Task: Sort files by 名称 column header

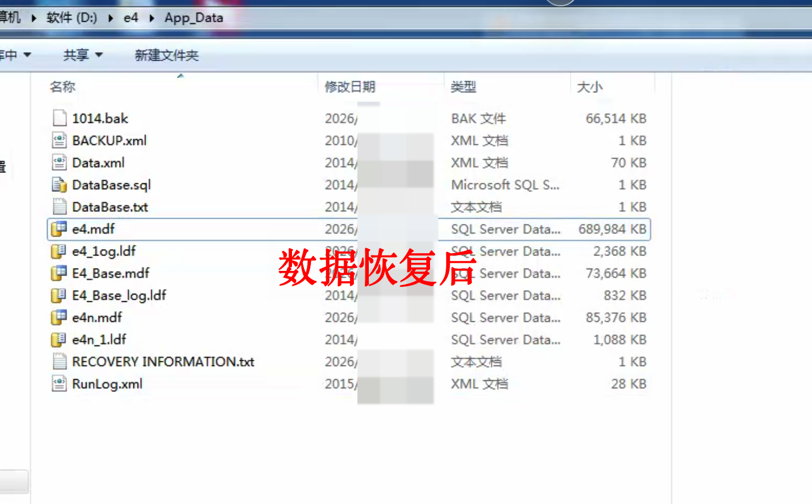Action: (x=63, y=86)
